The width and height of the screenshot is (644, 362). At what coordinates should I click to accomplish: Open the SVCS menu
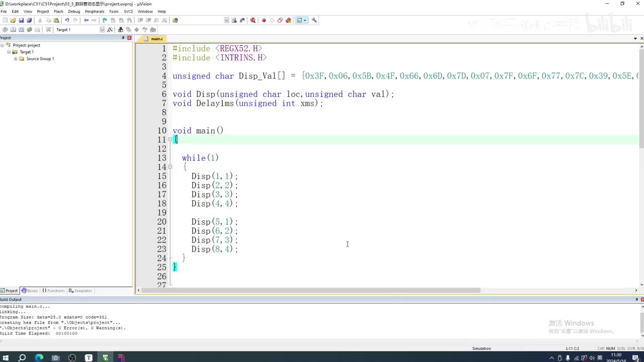pos(128,12)
